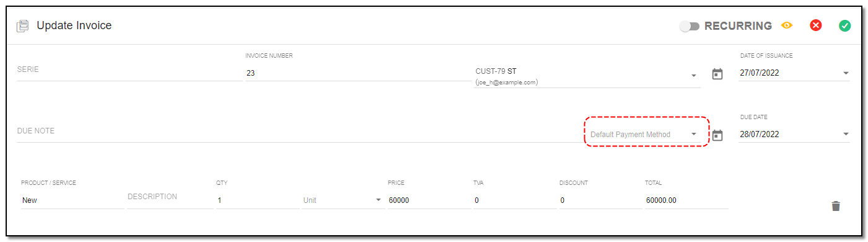The image size is (868, 242).
Task: Cancel changes with the red X icon
Action: [816, 25]
